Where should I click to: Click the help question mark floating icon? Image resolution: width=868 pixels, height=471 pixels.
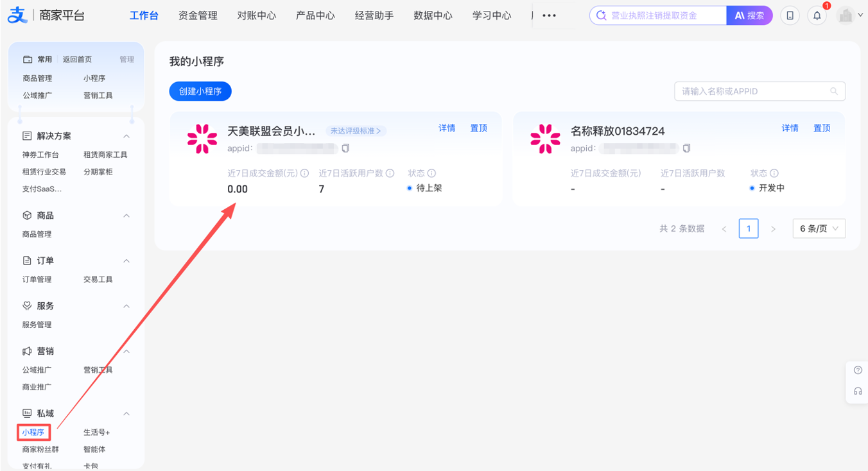tap(858, 370)
